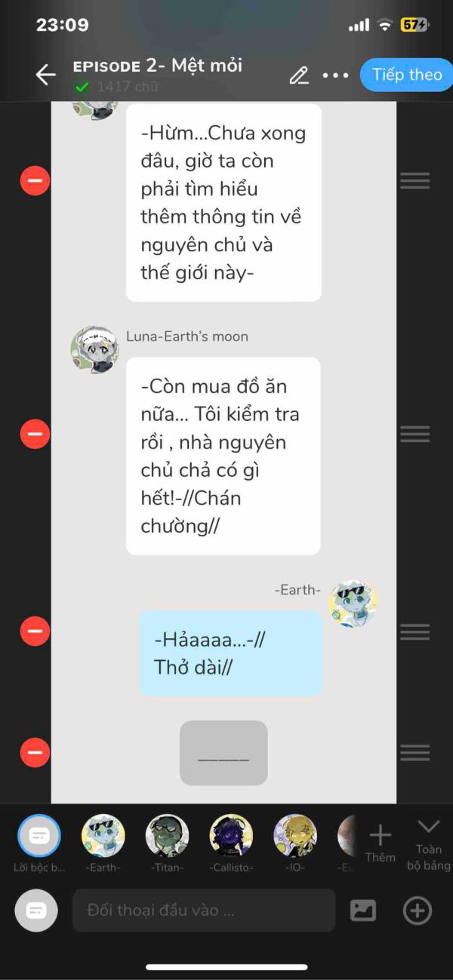Focus the Đối thoại đầu vào text field
Screen dimensions: 453x980
point(204,911)
